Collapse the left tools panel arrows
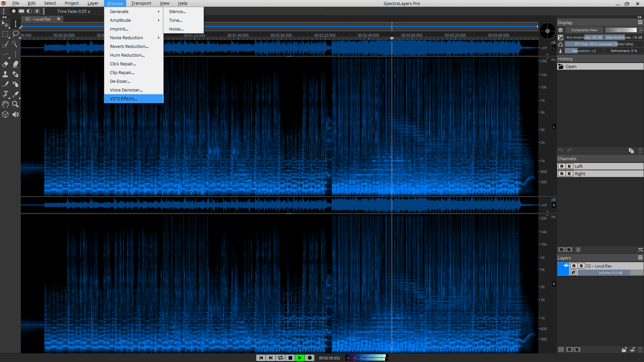This screenshot has width=644, height=362. coord(4,17)
